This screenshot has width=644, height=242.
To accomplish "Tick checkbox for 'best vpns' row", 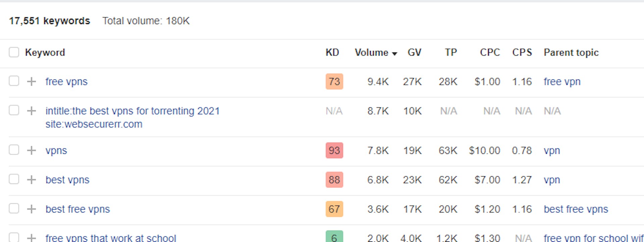I will 14,179.
